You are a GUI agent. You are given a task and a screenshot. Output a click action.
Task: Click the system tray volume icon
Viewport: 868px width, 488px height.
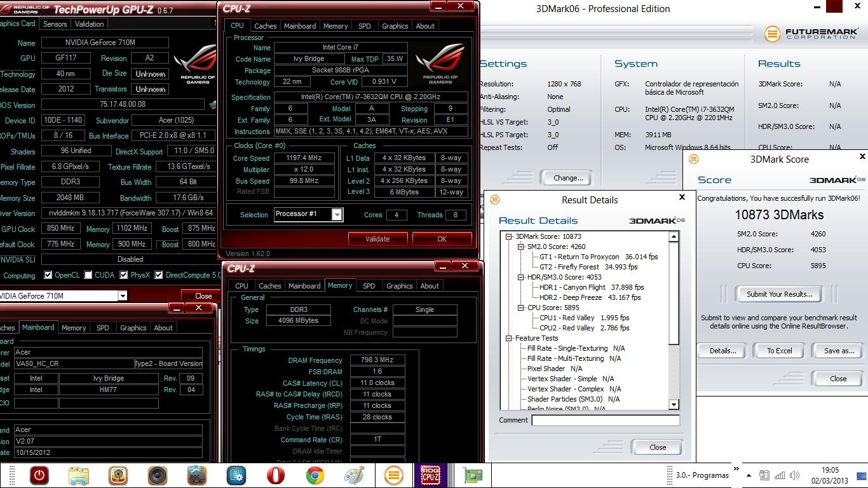pyautogui.click(x=794, y=475)
